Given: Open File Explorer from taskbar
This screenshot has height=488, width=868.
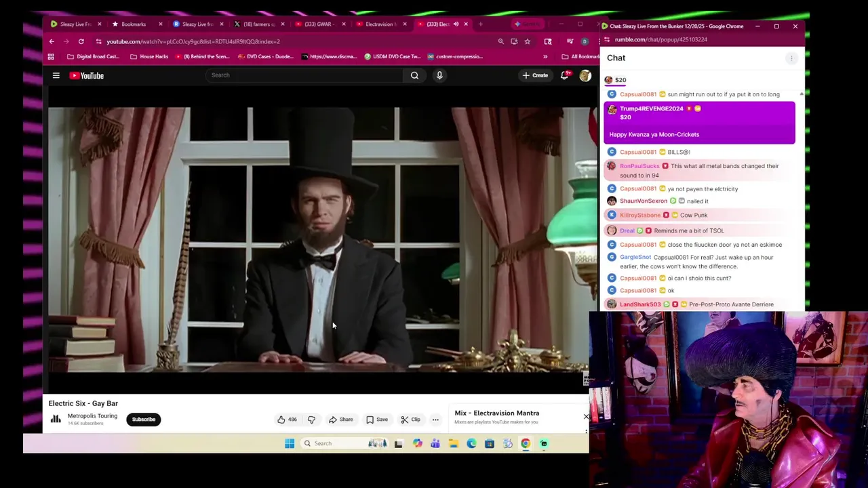Looking at the screenshot, I should tap(454, 443).
